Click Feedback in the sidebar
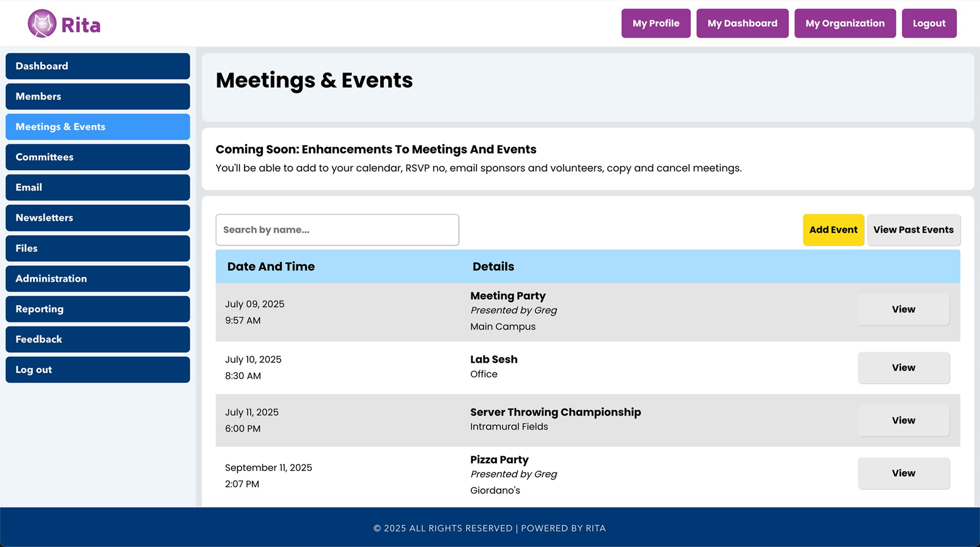This screenshot has width=980, height=547. [98, 339]
